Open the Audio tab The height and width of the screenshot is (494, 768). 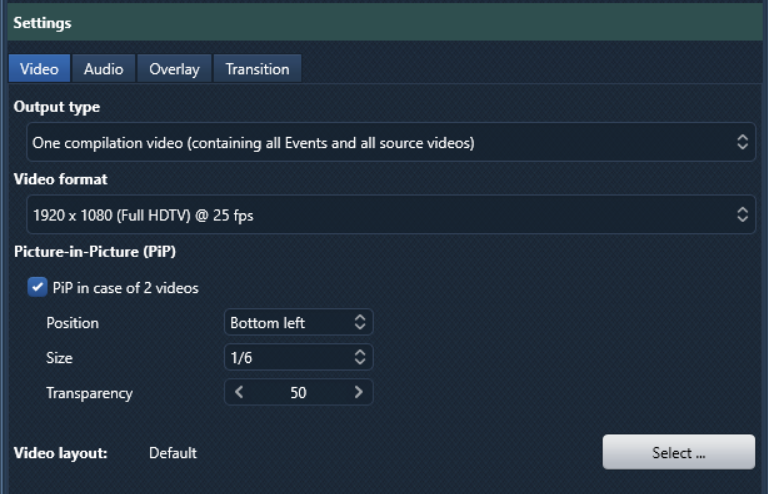point(103,69)
